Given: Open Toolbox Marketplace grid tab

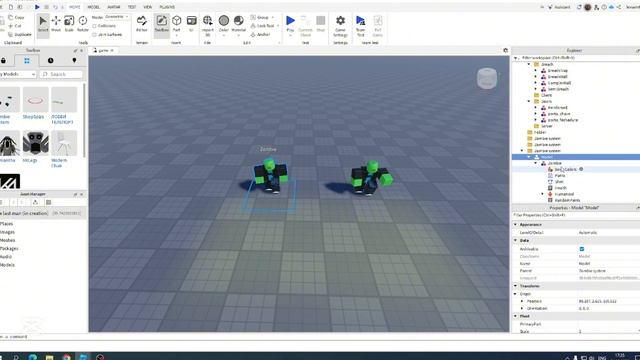Looking at the screenshot, I should tap(27, 60).
